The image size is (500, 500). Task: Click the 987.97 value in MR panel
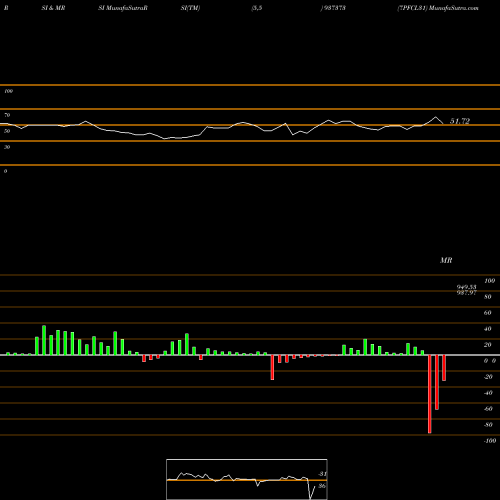467,292
